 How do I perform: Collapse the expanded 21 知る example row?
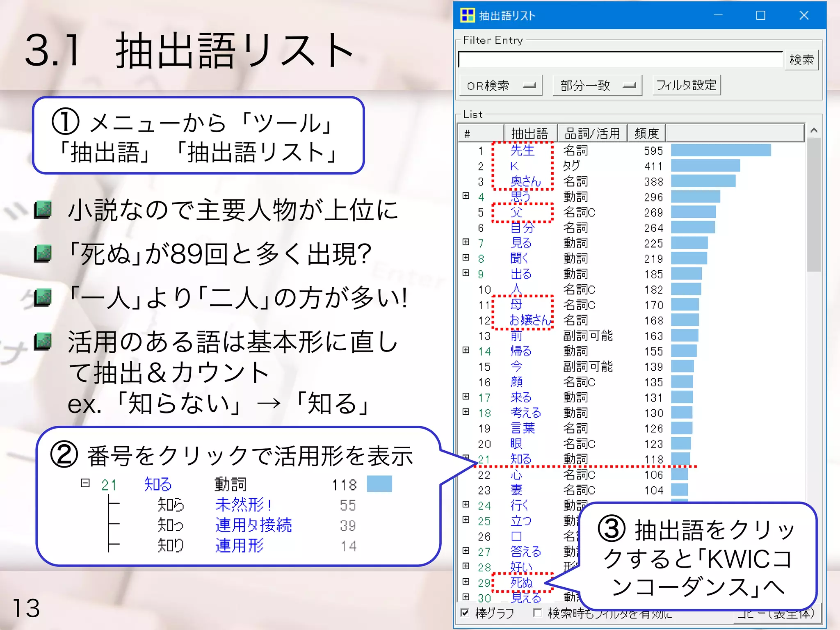(85, 483)
